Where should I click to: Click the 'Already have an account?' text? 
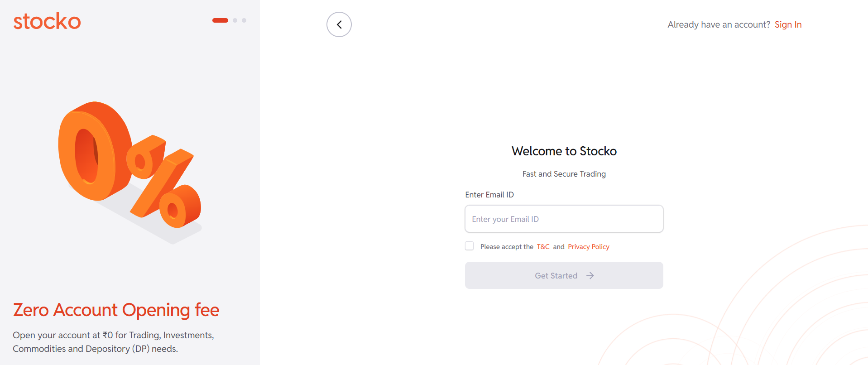pyautogui.click(x=719, y=24)
